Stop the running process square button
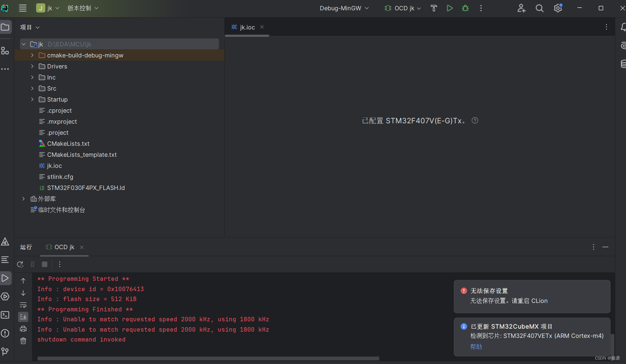The width and height of the screenshot is (626, 364). [45, 264]
